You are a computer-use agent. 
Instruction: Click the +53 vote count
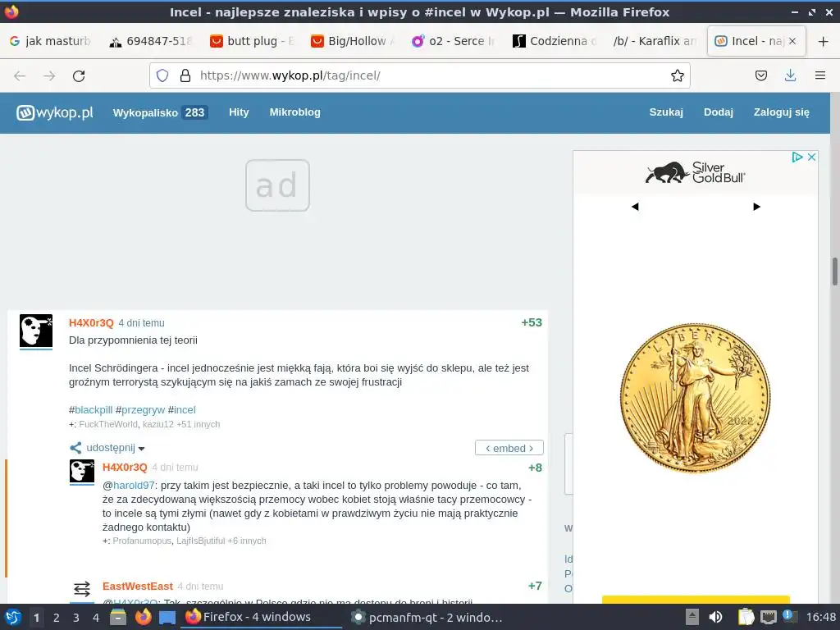[532, 322]
